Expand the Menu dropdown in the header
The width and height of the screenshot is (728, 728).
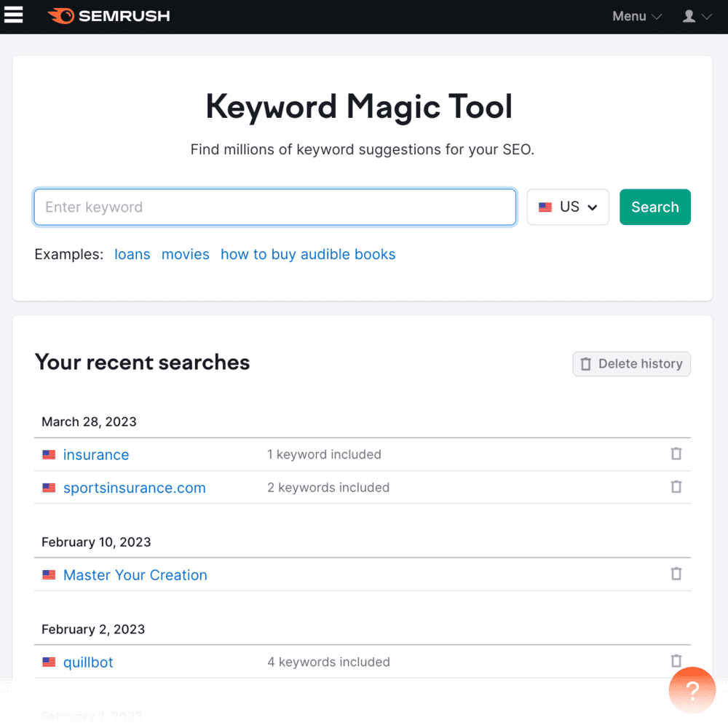click(x=635, y=16)
